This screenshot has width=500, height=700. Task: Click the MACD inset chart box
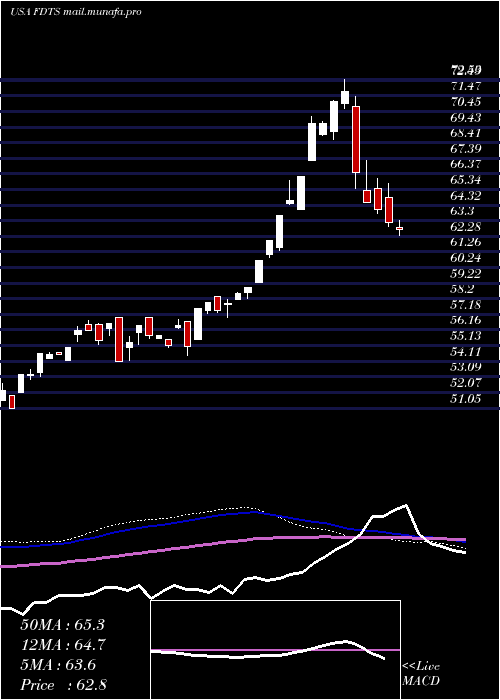click(x=275, y=650)
